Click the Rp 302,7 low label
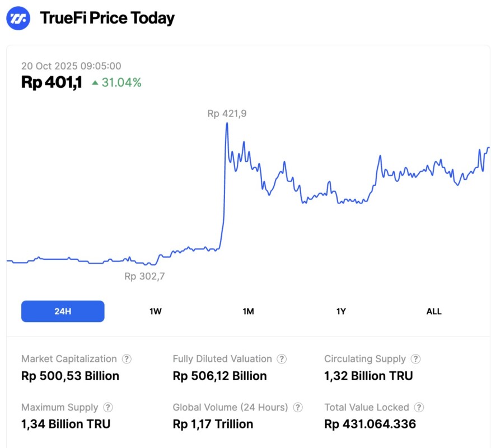The height and width of the screenshot is (448, 491). point(144,276)
